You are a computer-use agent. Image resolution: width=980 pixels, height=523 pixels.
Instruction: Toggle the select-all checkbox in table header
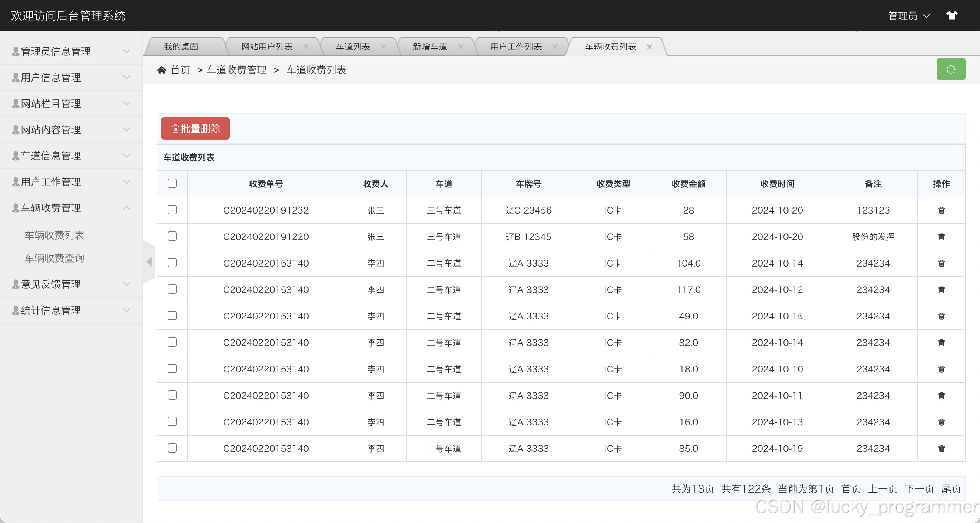(172, 183)
